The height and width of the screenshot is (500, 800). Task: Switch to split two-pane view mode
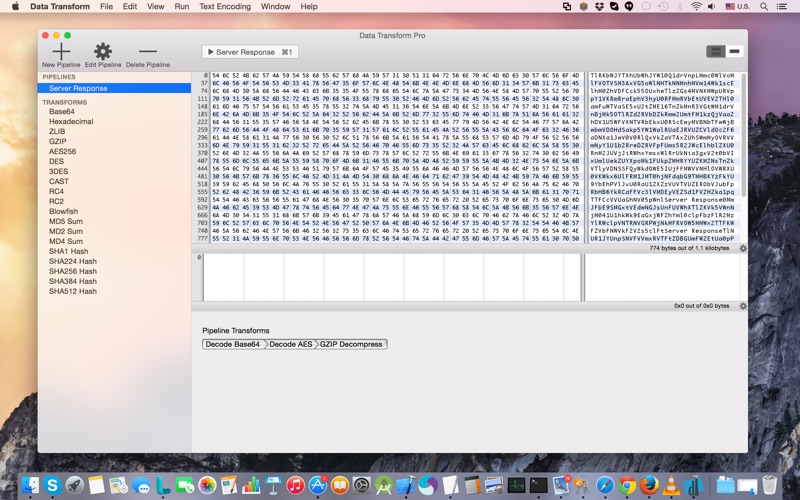pos(716,52)
